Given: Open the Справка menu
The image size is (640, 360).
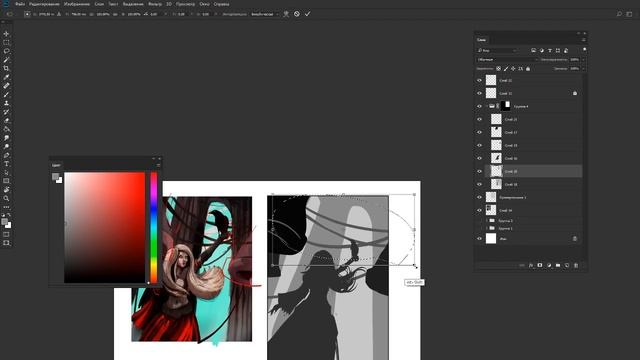Looking at the screenshot, I should [x=222, y=4].
